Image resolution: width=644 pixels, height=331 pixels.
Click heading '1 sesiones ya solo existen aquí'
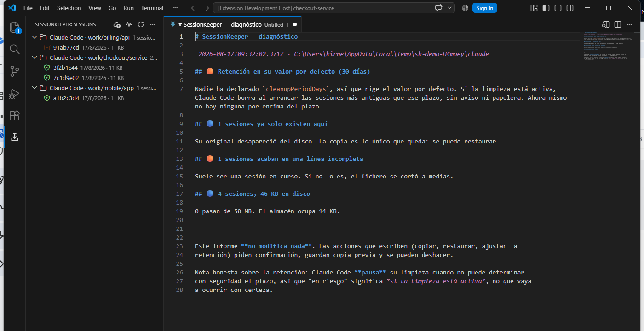[x=273, y=124]
